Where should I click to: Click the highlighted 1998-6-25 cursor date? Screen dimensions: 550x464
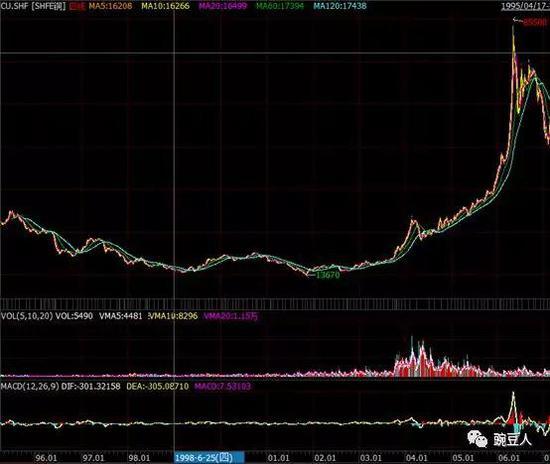[209, 458]
